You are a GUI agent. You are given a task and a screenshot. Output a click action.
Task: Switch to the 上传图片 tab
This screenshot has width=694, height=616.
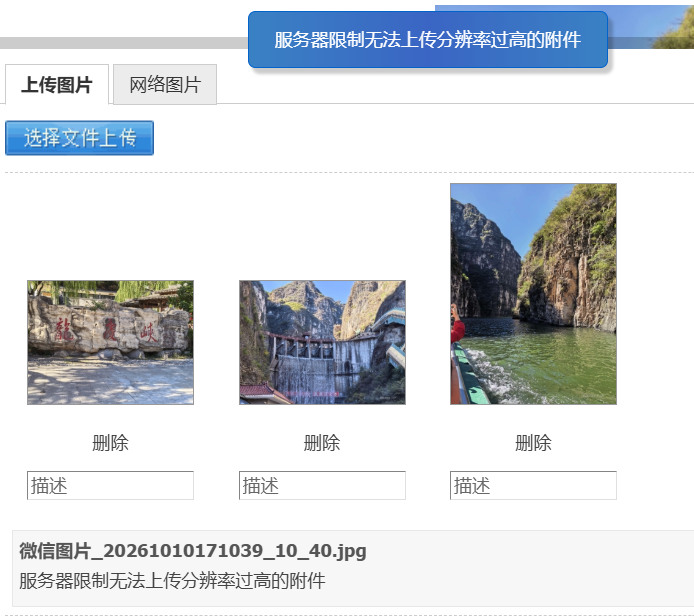(57, 85)
